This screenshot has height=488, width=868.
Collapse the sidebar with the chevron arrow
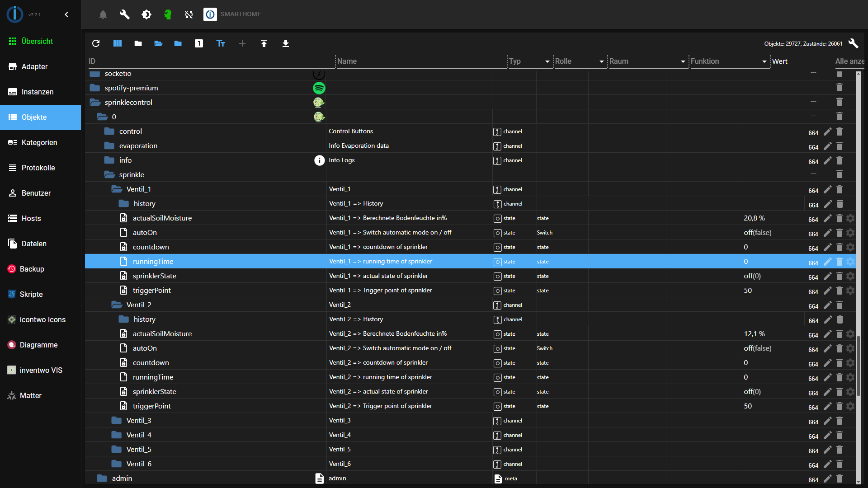pyautogui.click(x=66, y=14)
